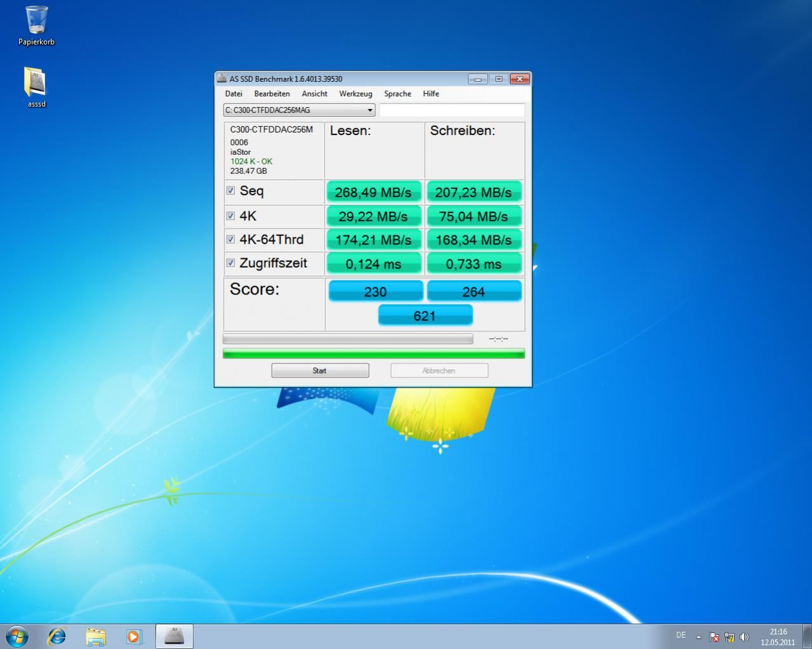Click the Schreiben: column header
Screen dimensions: 812x649
[x=462, y=131]
